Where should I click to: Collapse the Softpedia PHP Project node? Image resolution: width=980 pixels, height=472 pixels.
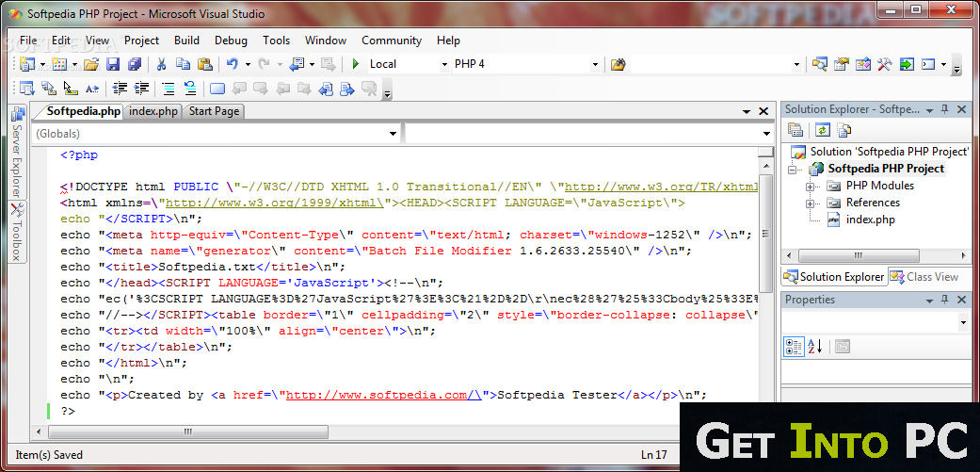(x=793, y=170)
